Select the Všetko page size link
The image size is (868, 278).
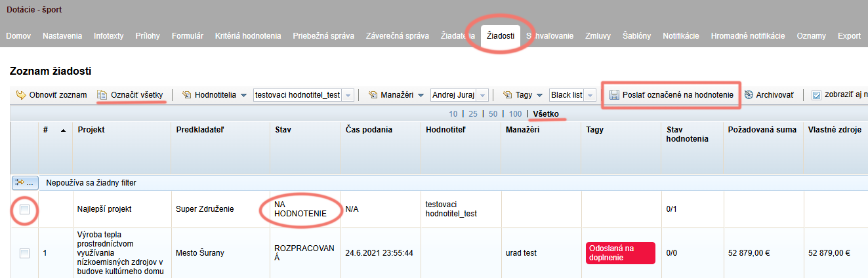point(546,114)
